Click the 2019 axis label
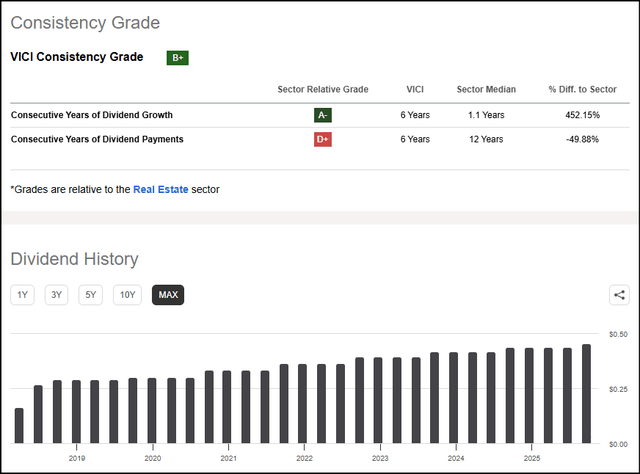 (77, 458)
